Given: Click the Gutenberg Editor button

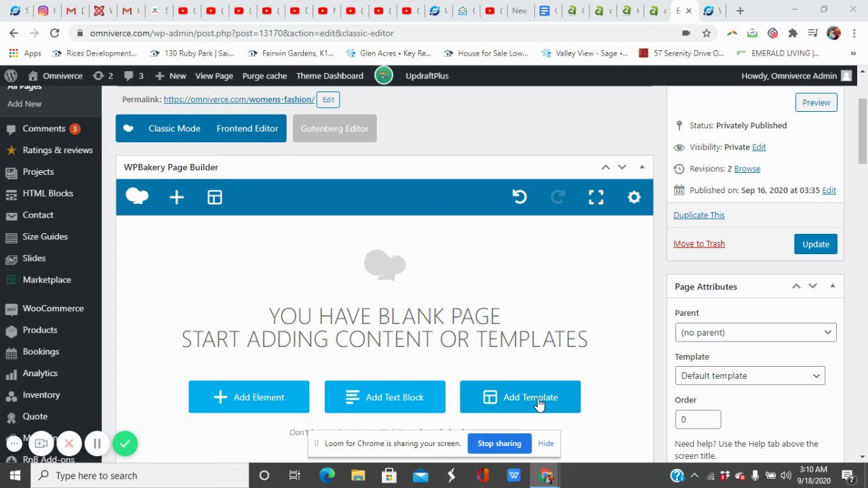Looking at the screenshot, I should coord(334,128).
